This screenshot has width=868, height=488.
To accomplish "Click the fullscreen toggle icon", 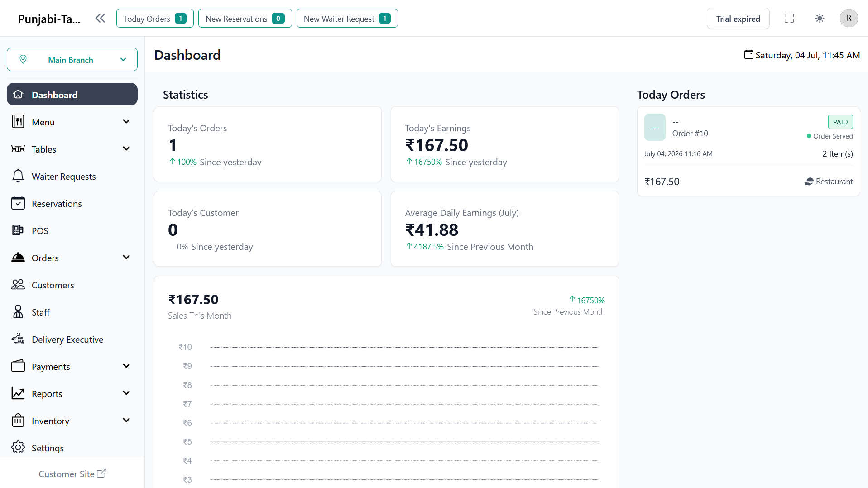I will (x=789, y=18).
